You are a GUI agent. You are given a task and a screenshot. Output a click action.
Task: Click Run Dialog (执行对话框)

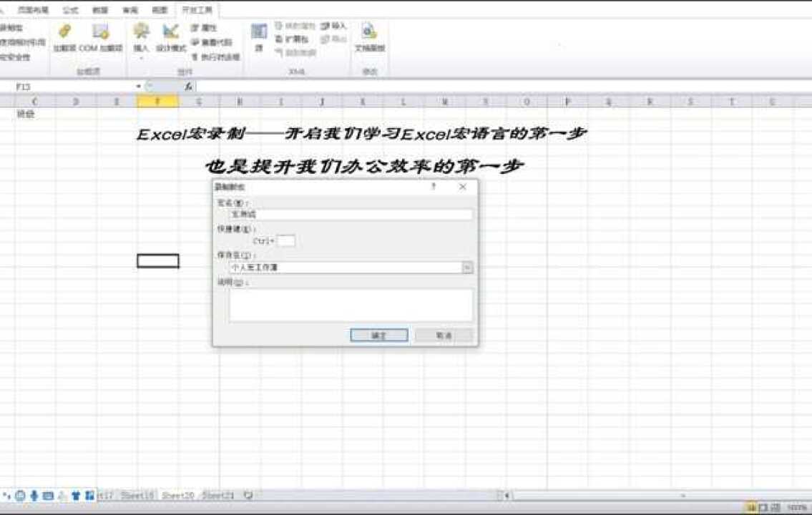coord(215,57)
